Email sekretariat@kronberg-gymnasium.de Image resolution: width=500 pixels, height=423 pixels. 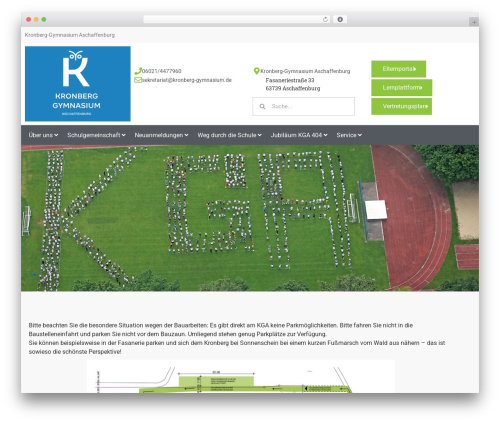tap(187, 80)
